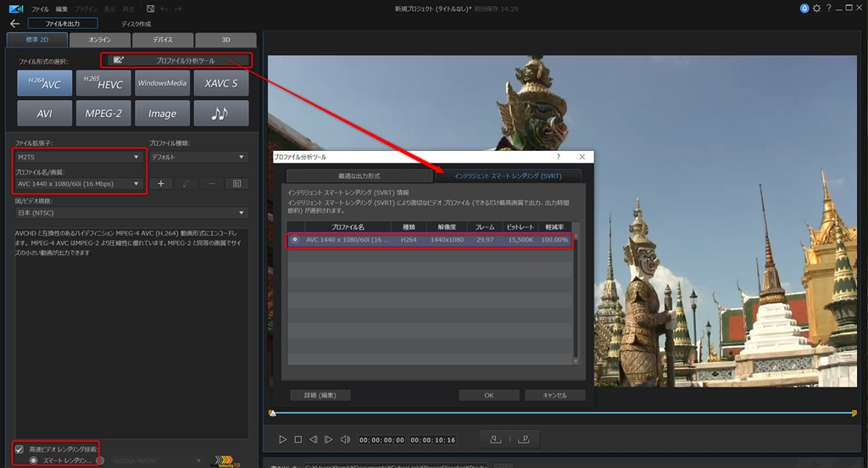Select the XAVC S format button

click(220, 83)
